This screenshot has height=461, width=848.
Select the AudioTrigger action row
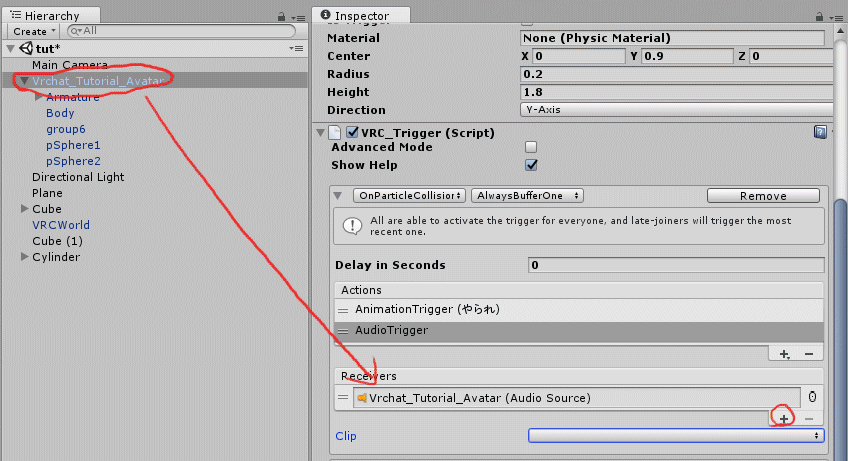579,331
